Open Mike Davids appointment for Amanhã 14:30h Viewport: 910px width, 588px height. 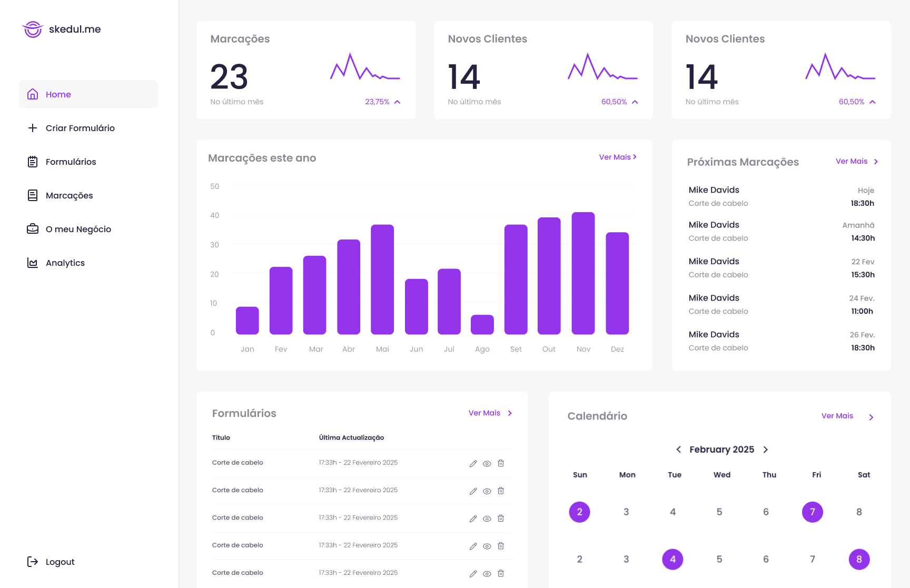pyautogui.click(x=782, y=231)
